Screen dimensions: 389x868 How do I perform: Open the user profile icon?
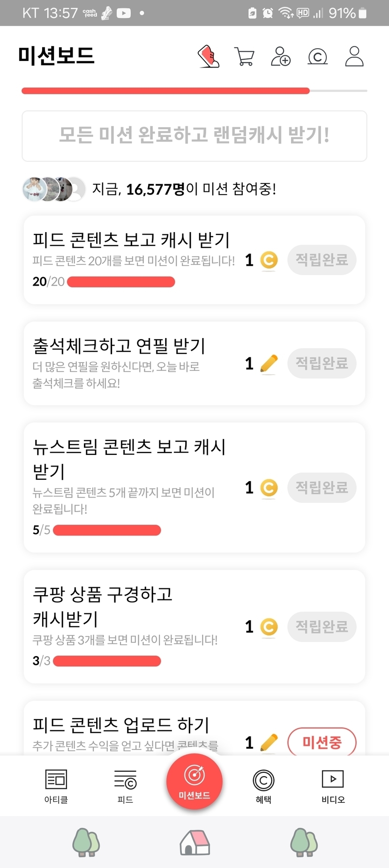pyautogui.click(x=354, y=56)
